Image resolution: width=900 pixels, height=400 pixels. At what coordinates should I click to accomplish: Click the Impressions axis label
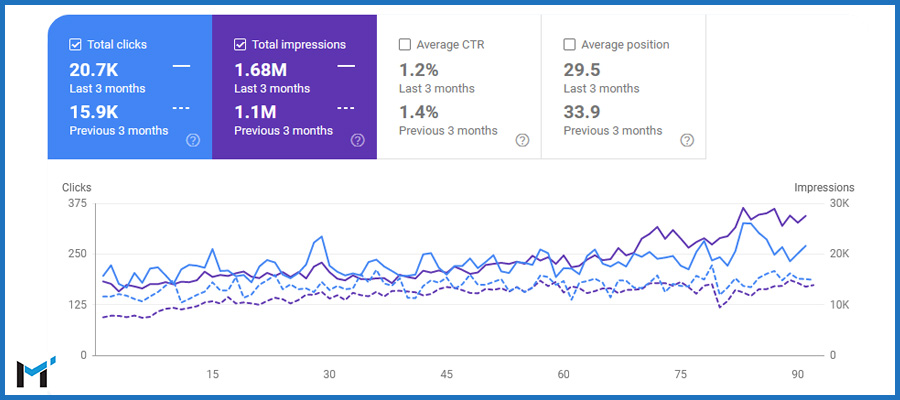tap(824, 187)
